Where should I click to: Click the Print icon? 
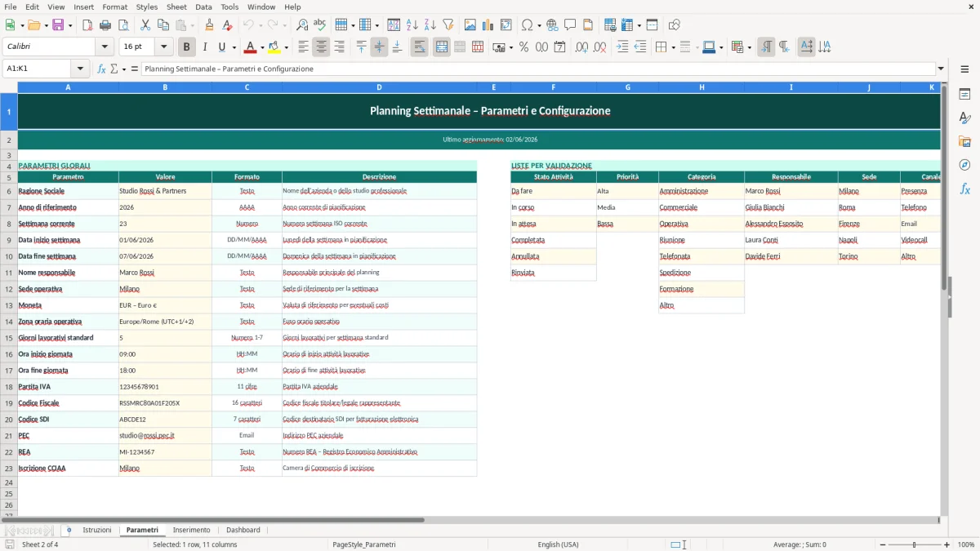(x=105, y=25)
